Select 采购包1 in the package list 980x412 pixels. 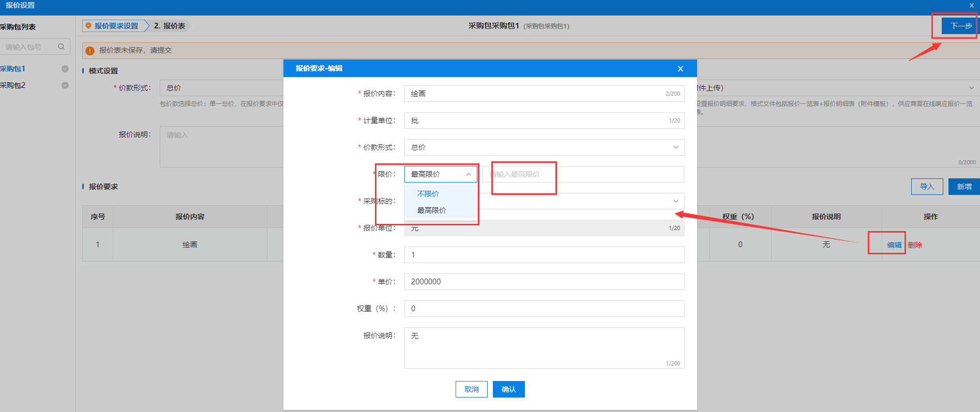click(x=13, y=69)
